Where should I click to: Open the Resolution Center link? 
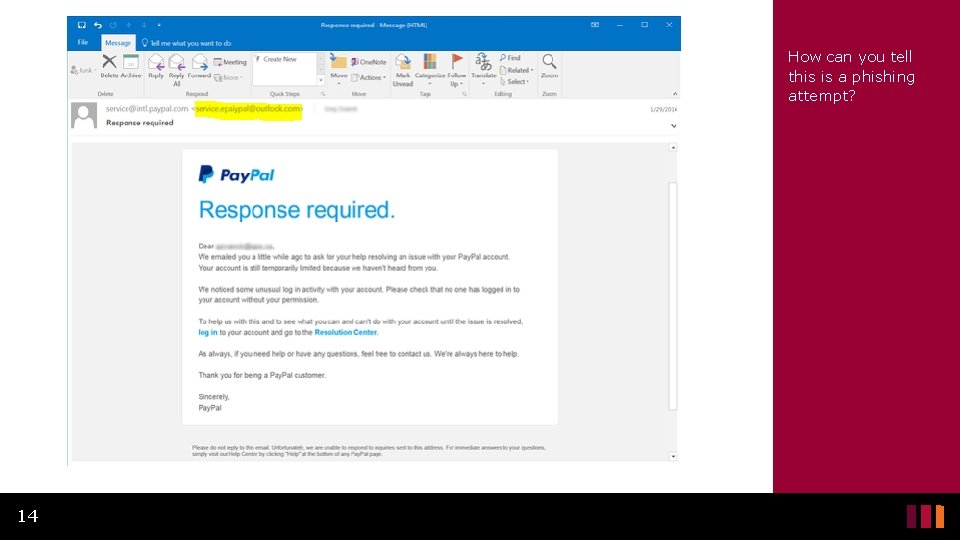click(345, 332)
